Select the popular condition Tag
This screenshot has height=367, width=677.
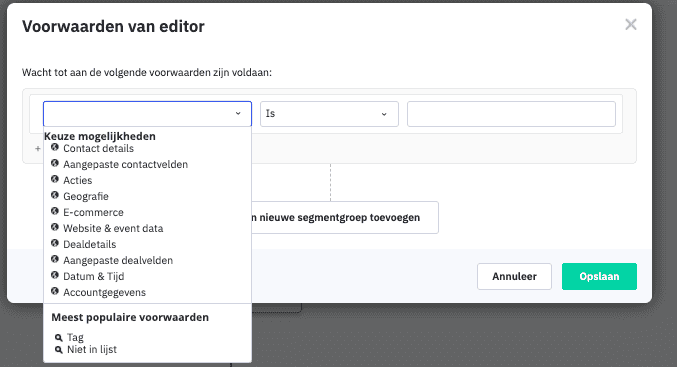[75, 338]
